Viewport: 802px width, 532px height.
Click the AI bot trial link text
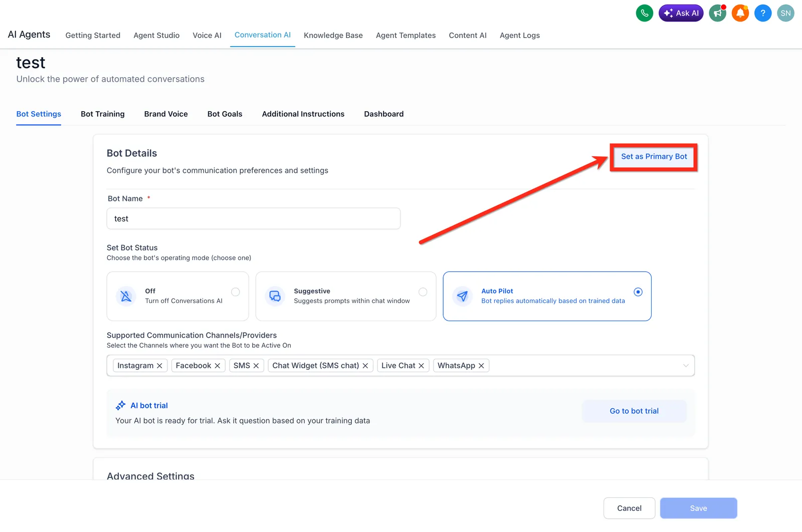tap(149, 405)
